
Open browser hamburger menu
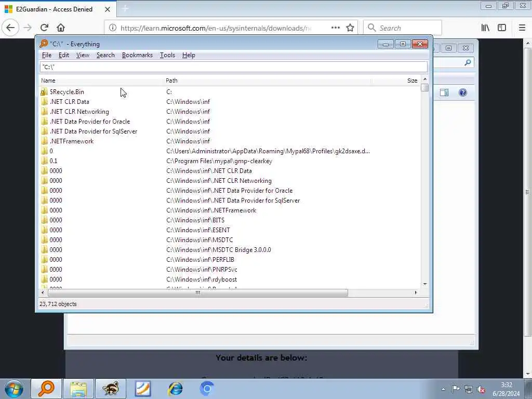522,28
